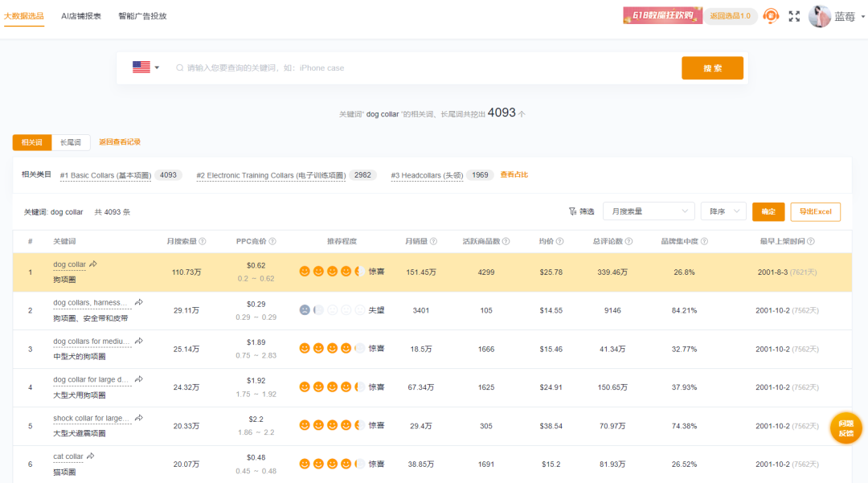Click the orange 搜索 button
868x483 pixels.
pos(712,68)
